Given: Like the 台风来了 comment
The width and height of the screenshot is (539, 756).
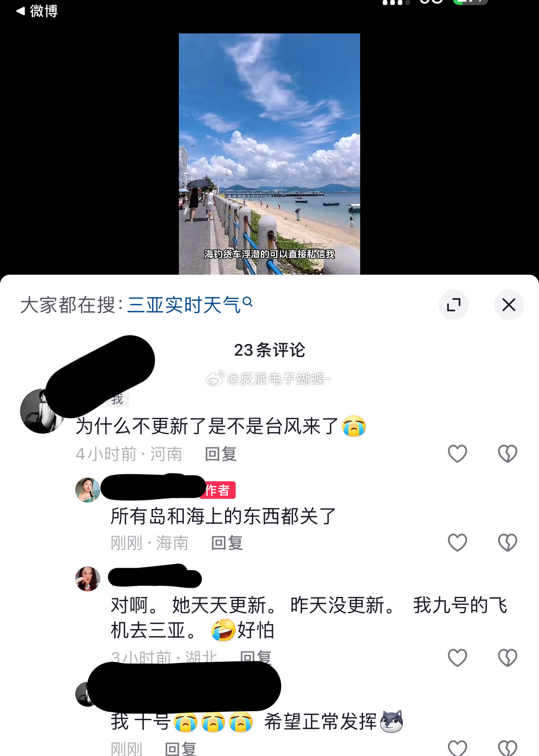Looking at the screenshot, I should [x=458, y=454].
